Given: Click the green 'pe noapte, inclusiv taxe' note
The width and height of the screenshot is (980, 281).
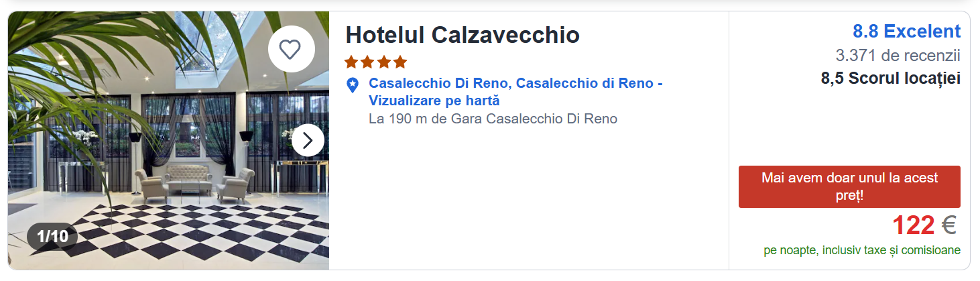Looking at the screenshot, I should pyautogui.click(x=861, y=250).
